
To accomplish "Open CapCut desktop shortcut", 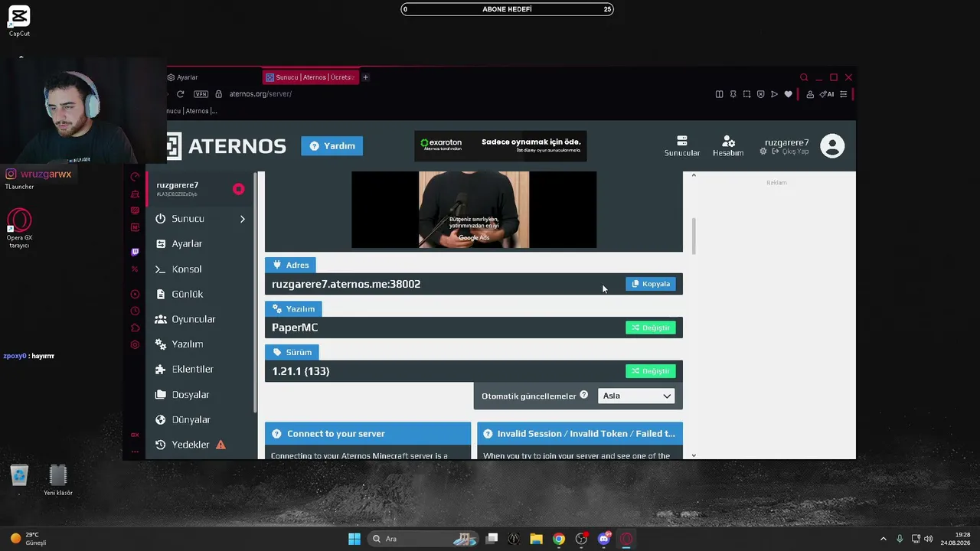I will click(x=19, y=21).
